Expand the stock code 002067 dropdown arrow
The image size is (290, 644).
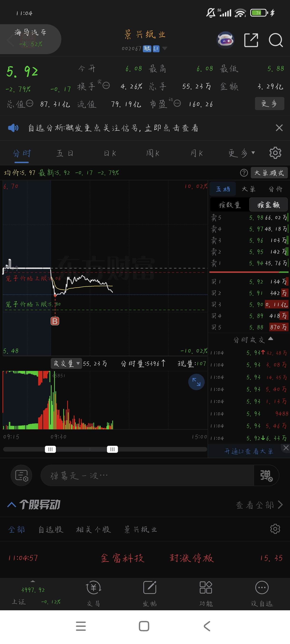165,48
